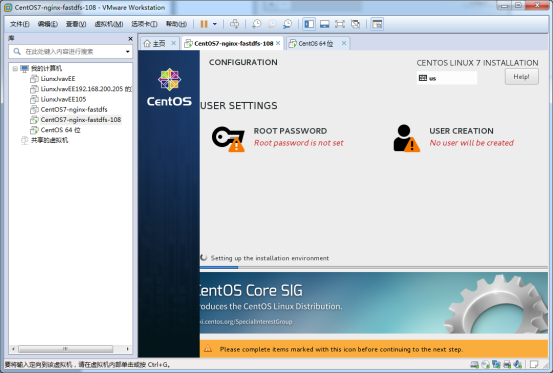553x373 pixels.
Task: Click the message log status bar icon
Action: (534, 364)
